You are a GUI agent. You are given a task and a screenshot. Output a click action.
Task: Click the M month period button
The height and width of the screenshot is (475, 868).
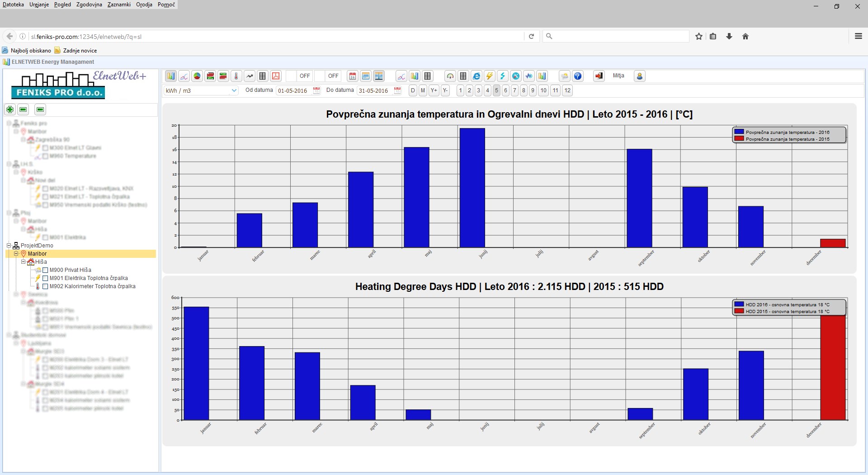coord(423,90)
